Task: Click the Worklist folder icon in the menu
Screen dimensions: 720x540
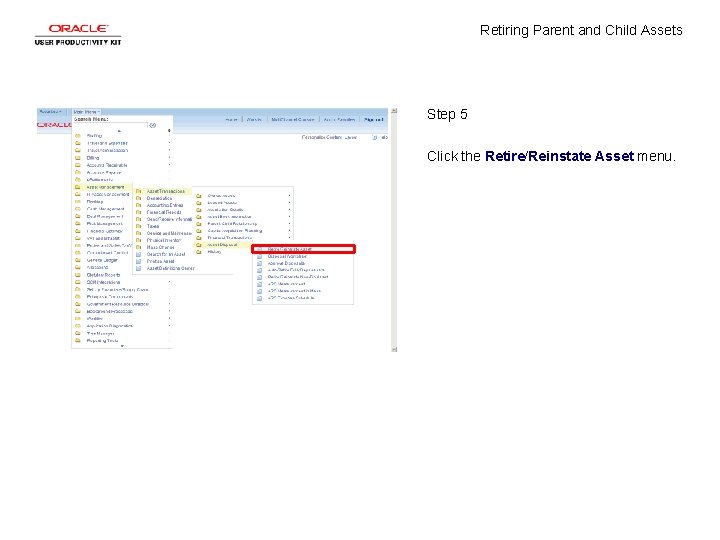Action: coord(78,318)
